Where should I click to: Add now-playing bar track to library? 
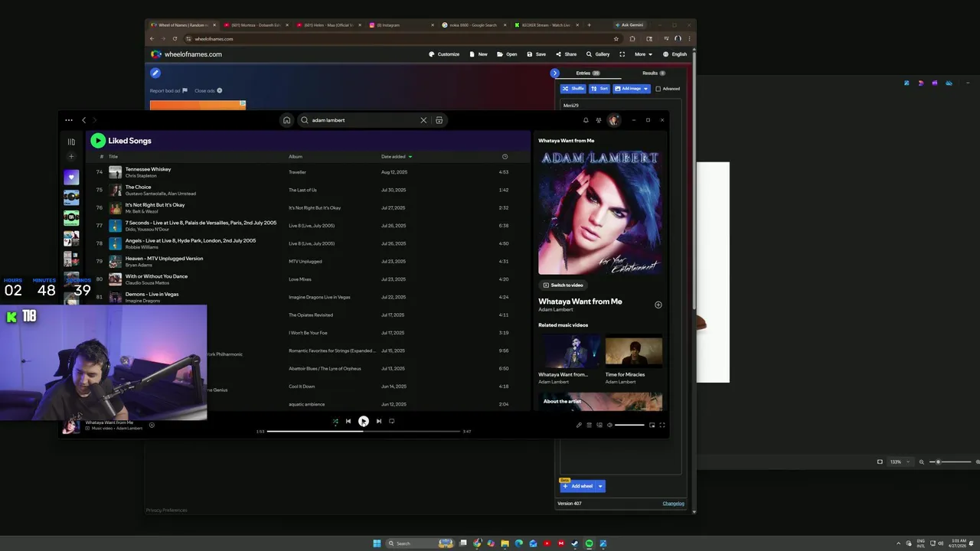coord(152,425)
